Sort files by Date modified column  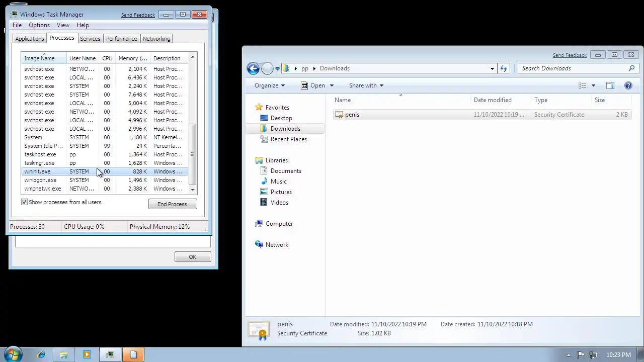[501, 100]
